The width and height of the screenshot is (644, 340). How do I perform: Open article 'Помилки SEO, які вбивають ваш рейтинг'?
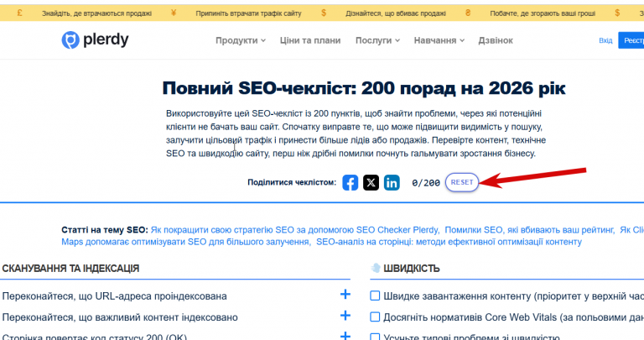[x=529, y=230]
